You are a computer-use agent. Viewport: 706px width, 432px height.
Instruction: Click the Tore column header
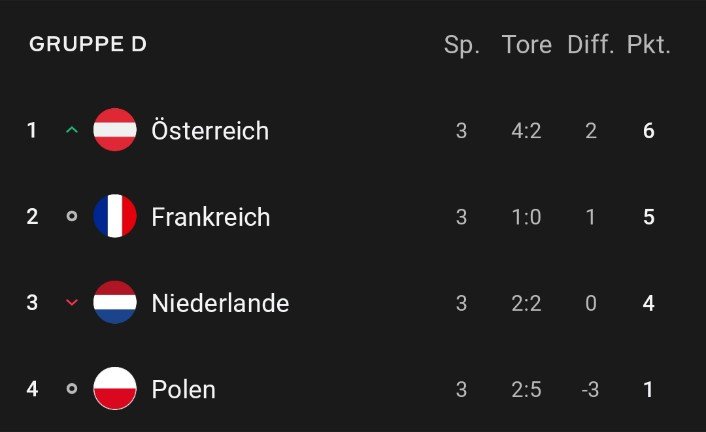tap(527, 45)
